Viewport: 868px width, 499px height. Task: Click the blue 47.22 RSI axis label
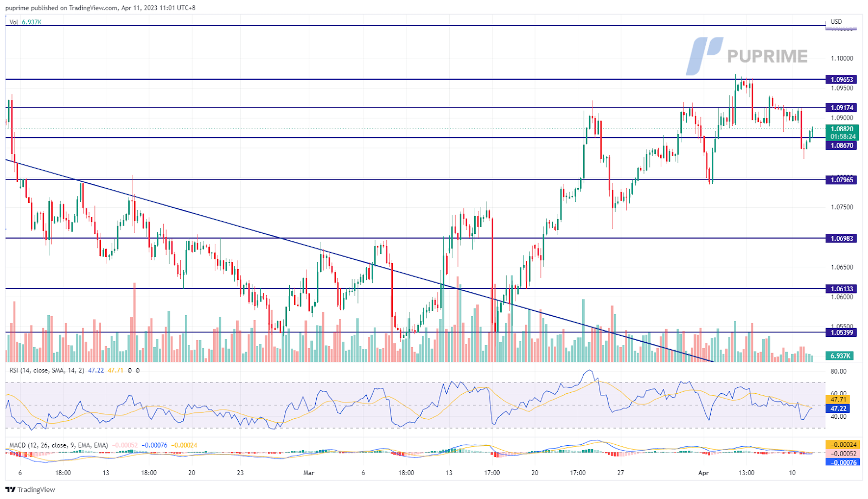click(x=838, y=408)
